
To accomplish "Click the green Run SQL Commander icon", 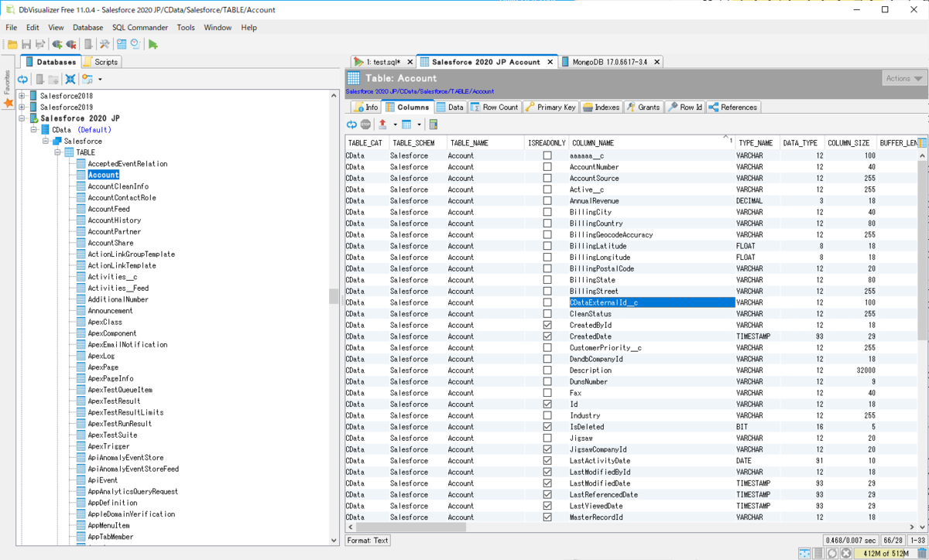I will pyautogui.click(x=153, y=45).
